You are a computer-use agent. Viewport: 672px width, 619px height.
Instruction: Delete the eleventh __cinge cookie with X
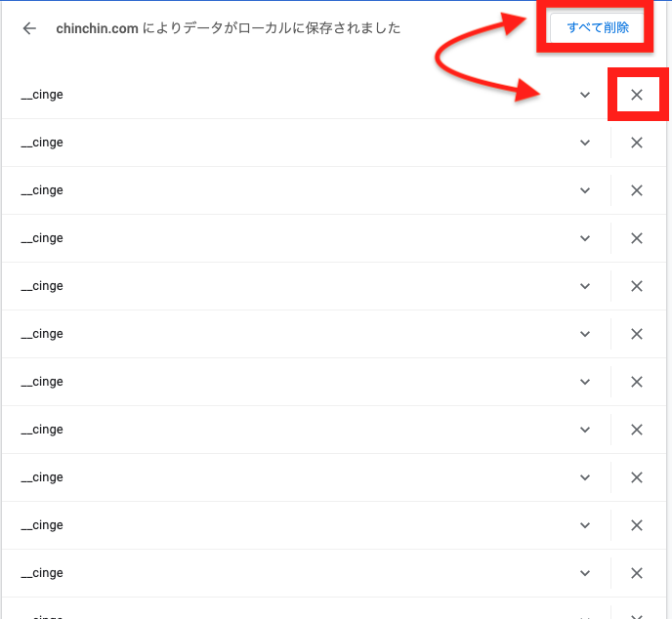click(x=637, y=573)
